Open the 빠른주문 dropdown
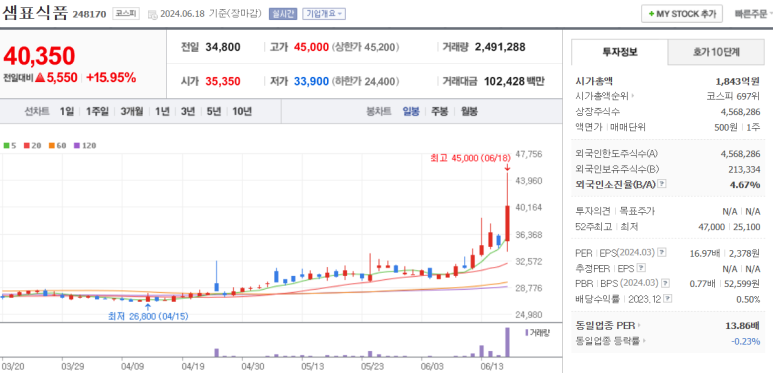The width and height of the screenshot is (773, 373). pyautogui.click(x=752, y=14)
